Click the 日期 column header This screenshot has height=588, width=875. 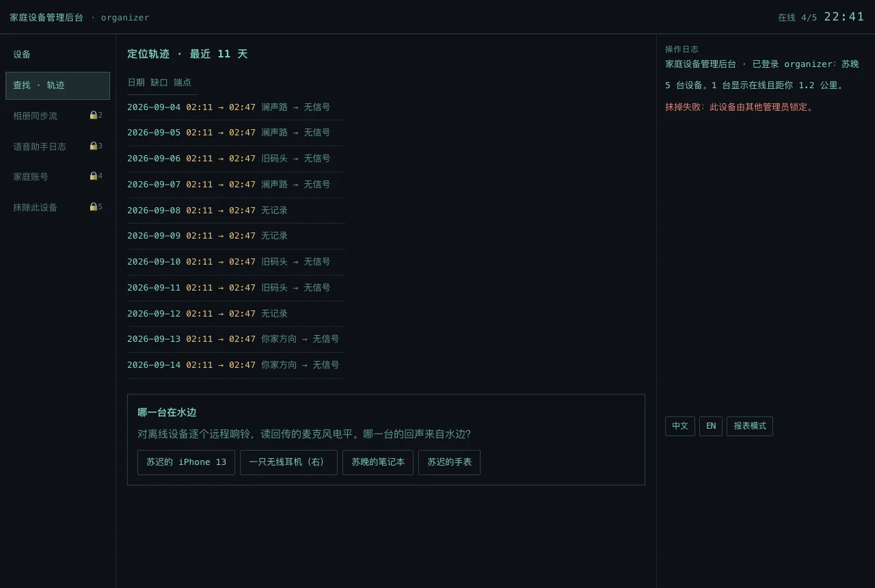click(136, 82)
